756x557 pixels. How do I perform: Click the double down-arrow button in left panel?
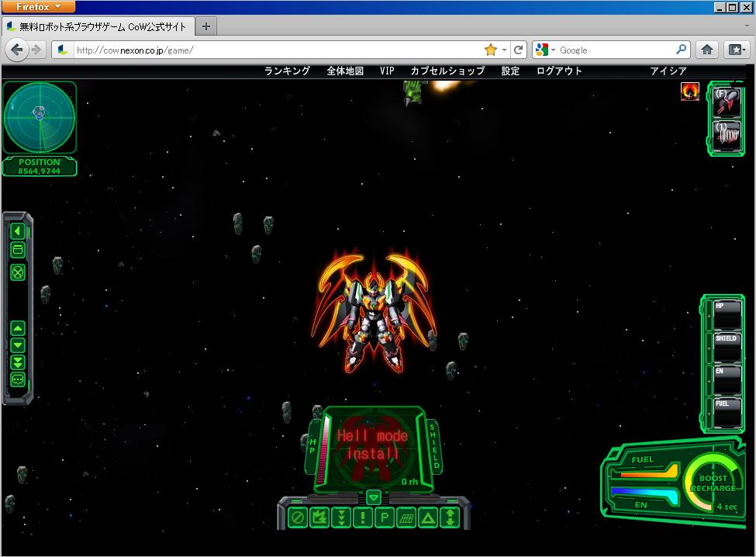click(18, 362)
